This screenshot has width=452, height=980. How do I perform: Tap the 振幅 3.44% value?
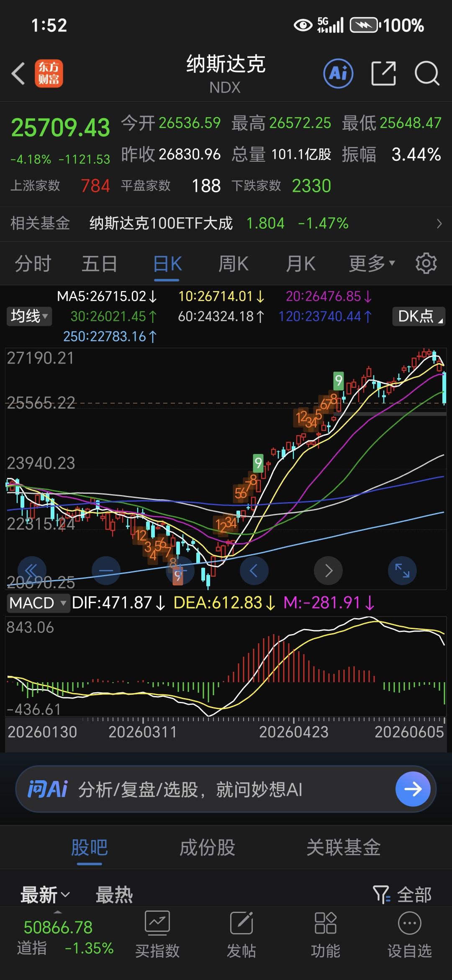tap(416, 155)
